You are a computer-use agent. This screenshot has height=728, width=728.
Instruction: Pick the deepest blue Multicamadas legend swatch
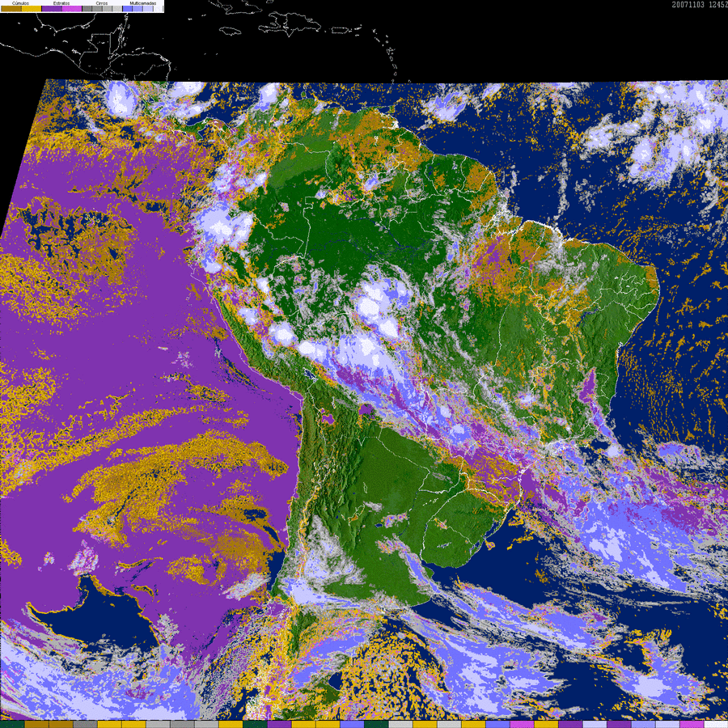(x=127, y=9)
